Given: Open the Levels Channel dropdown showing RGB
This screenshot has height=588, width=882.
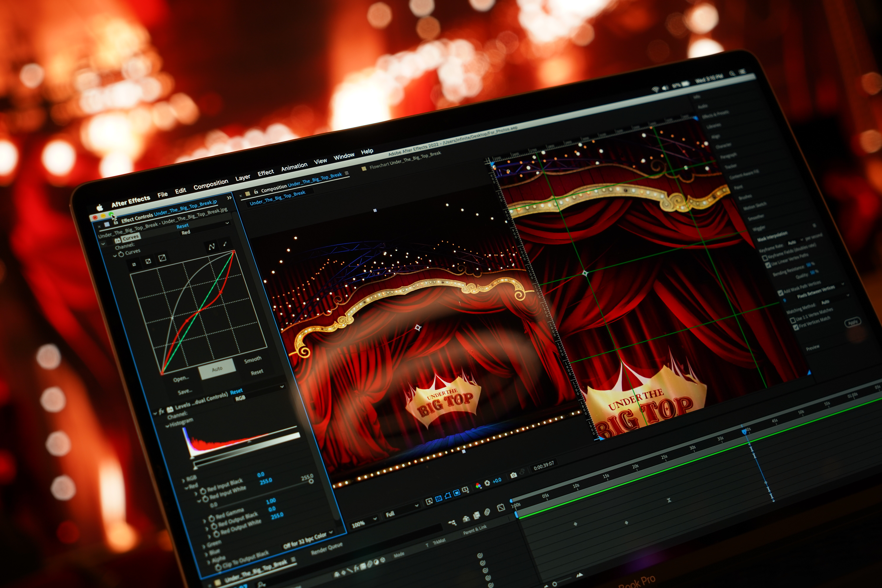Looking at the screenshot, I should coord(260,393).
